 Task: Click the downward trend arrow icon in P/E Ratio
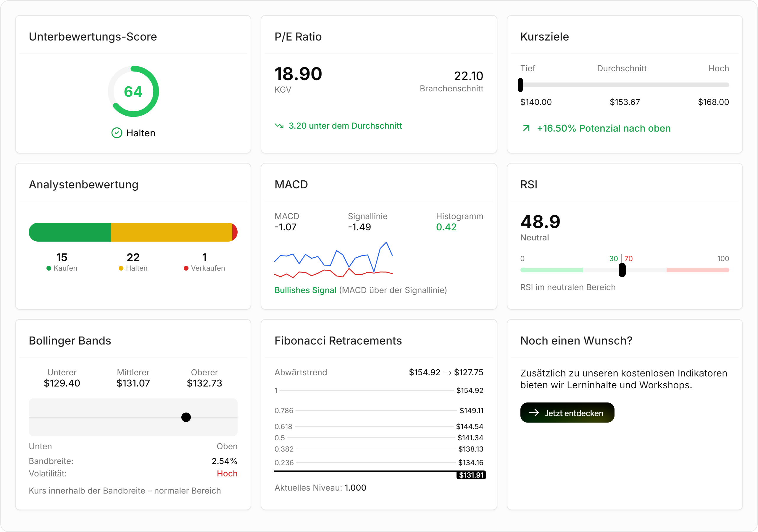click(279, 126)
